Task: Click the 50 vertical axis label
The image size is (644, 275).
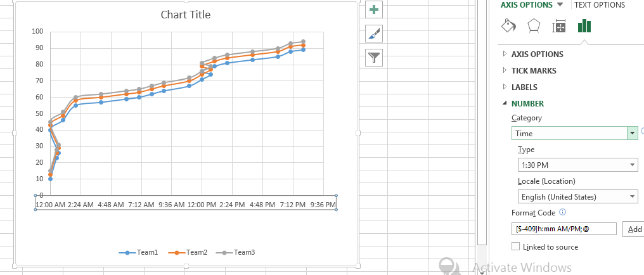Action: coord(39,113)
